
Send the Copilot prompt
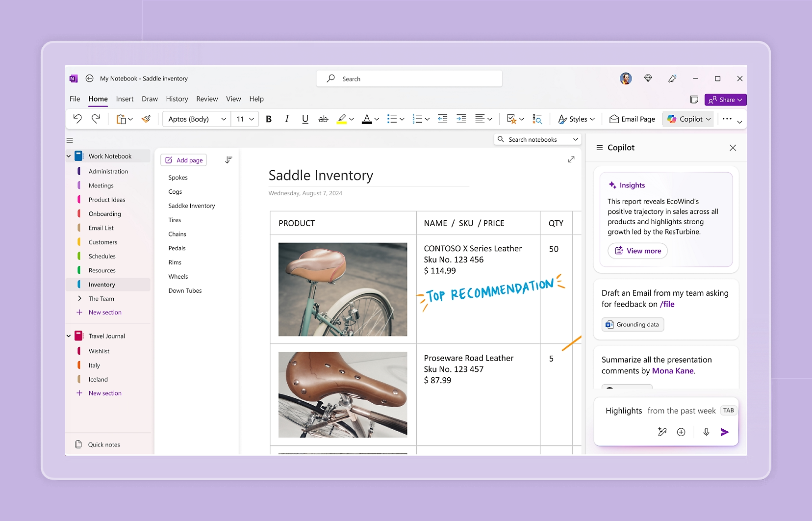[x=724, y=432]
